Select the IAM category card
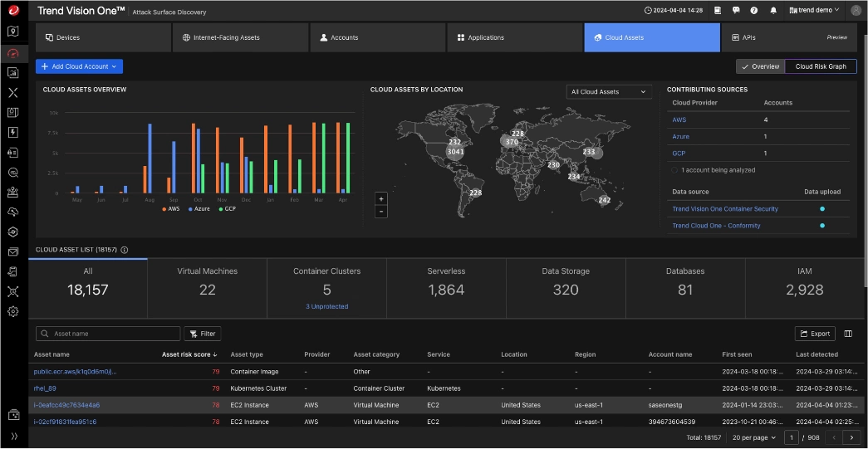 click(804, 289)
